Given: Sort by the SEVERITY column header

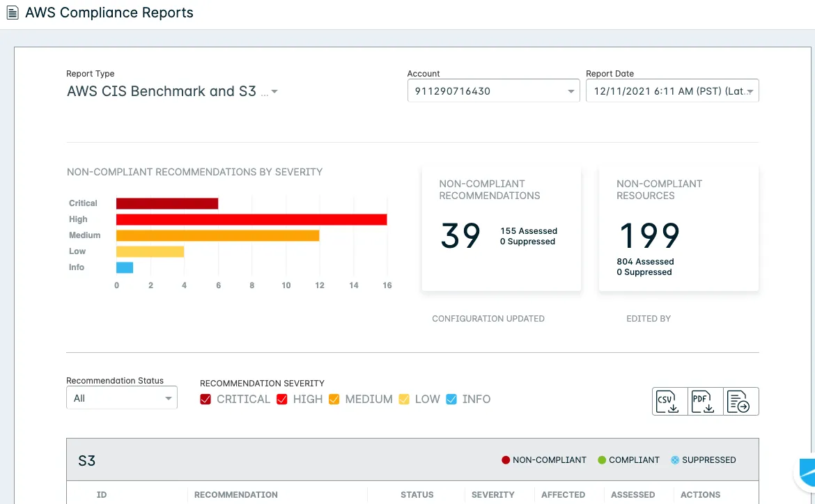Looking at the screenshot, I should point(492,495).
